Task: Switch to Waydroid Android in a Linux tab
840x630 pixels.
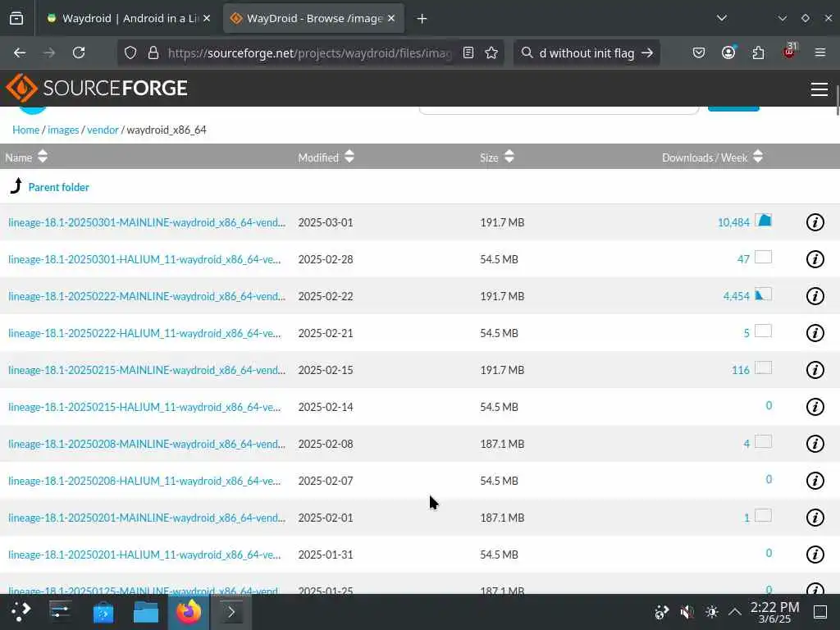Action: pyautogui.click(x=129, y=19)
